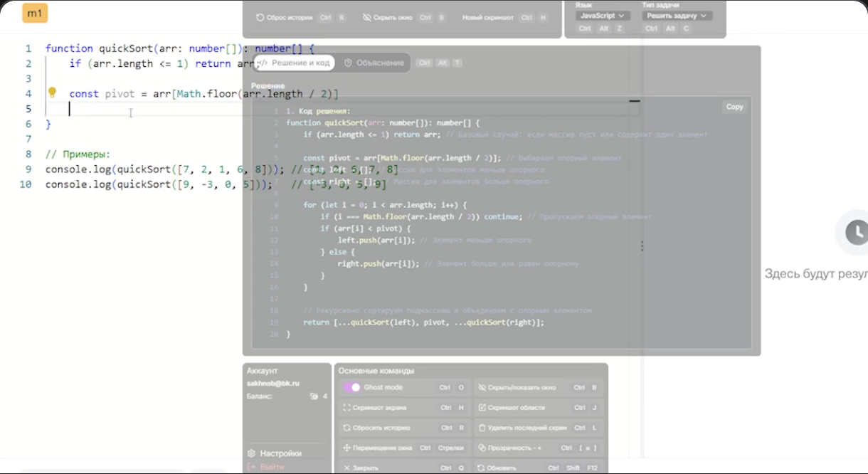Click 'function quickSort' on editor line 1
Image resolution: width=868 pixels, height=474 pixels.
tap(99, 48)
